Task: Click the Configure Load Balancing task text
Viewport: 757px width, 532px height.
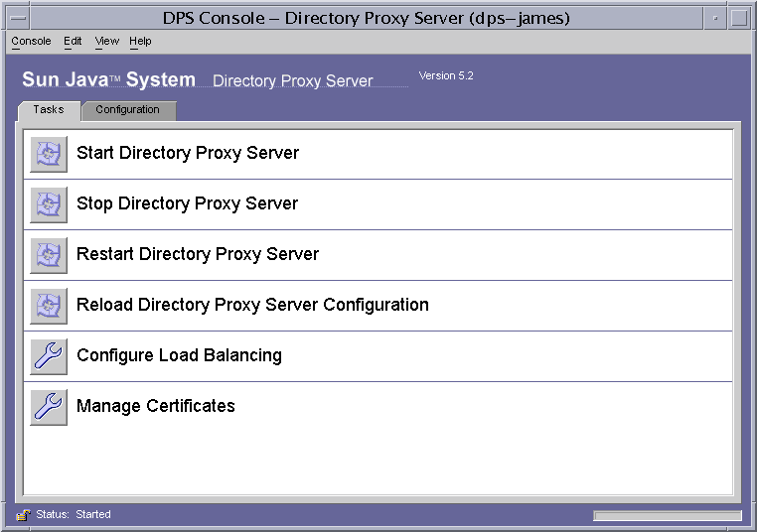Action: point(179,355)
